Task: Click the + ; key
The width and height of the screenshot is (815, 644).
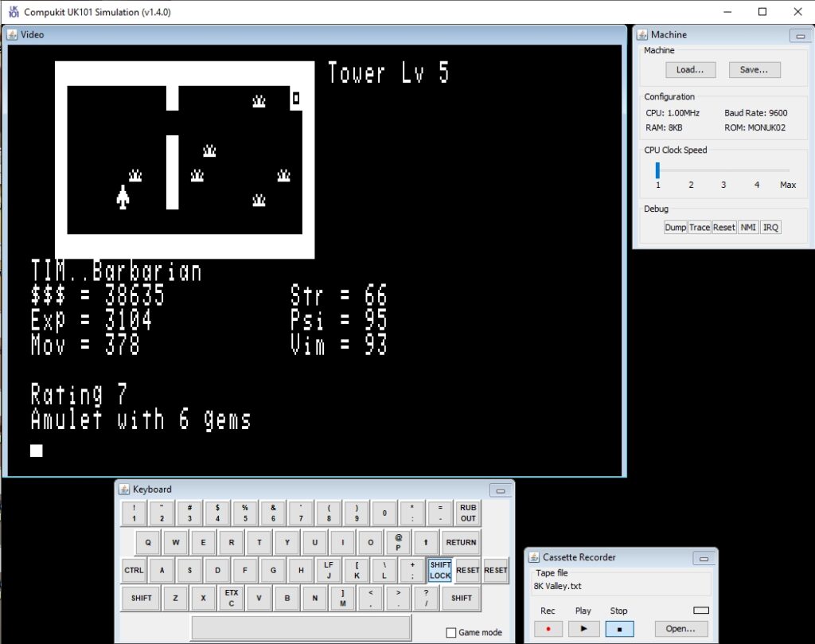Action: [x=412, y=570]
